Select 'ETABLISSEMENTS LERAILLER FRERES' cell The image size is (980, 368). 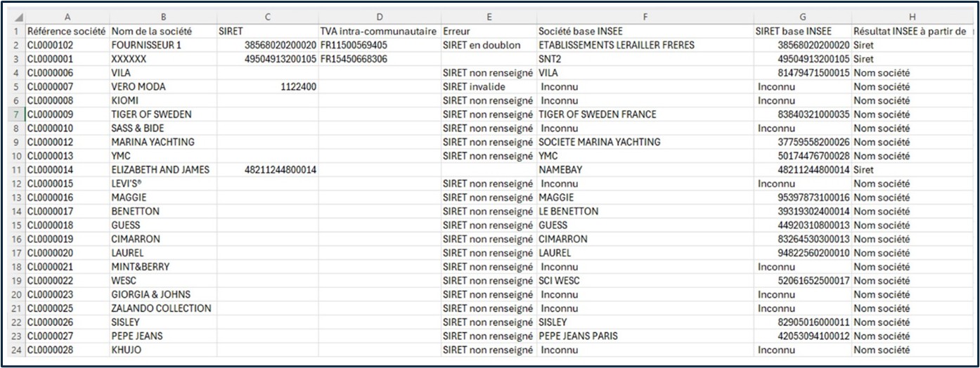(x=645, y=45)
